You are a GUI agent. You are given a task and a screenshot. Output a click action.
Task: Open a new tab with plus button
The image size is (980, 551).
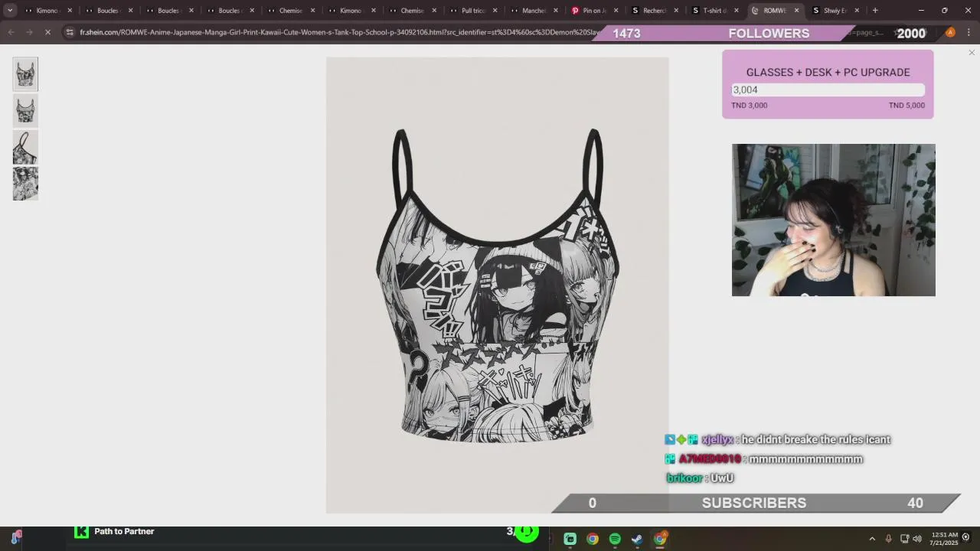pos(875,11)
